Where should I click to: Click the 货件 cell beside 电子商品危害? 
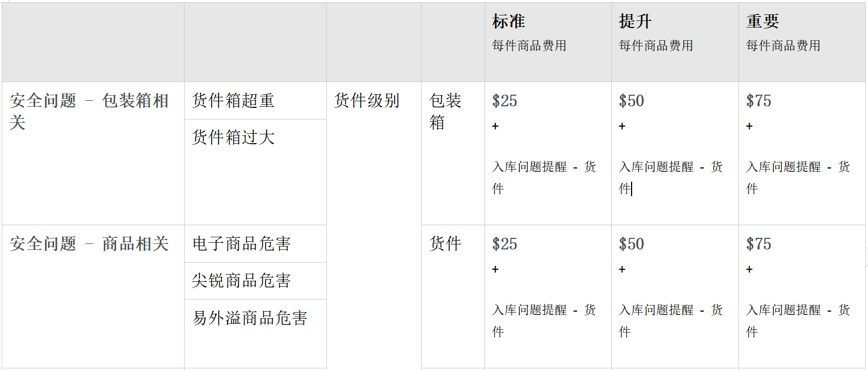click(452, 296)
